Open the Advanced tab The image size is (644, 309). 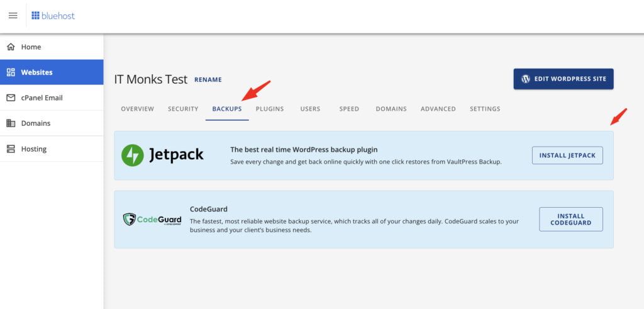pyautogui.click(x=438, y=109)
